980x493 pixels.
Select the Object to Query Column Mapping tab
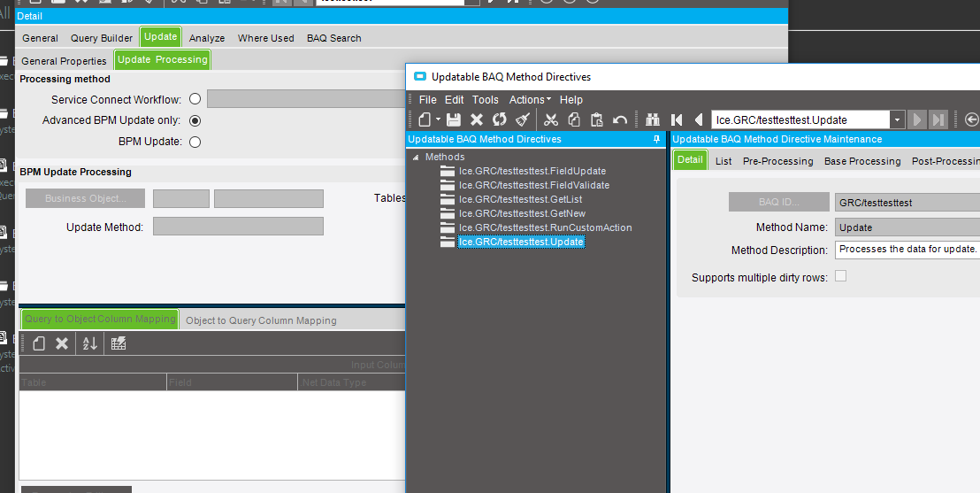click(x=261, y=320)
